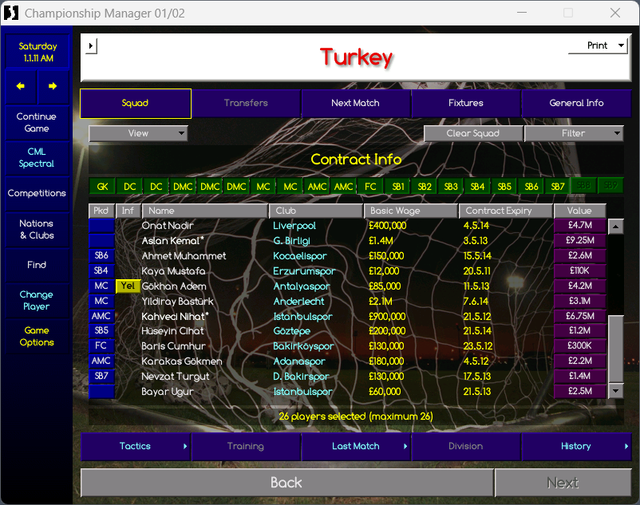Sort by the Name column header

[x=205, y=211]
